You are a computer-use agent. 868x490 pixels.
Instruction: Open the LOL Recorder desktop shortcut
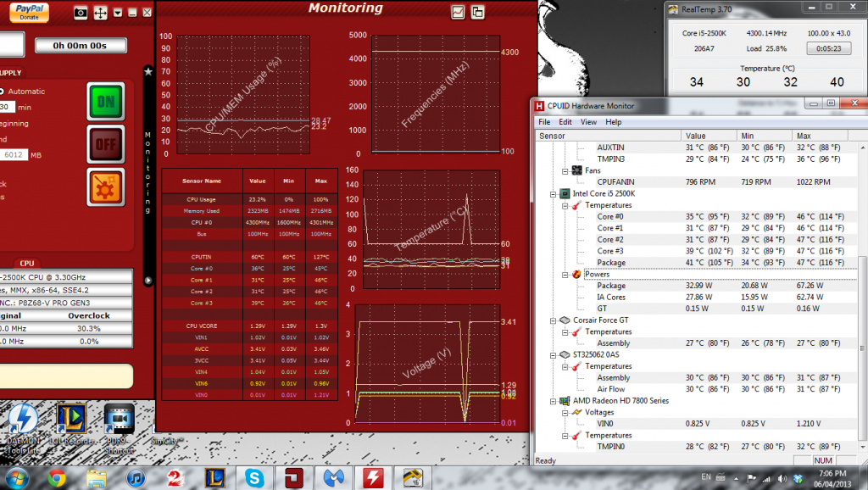point(71,425)
